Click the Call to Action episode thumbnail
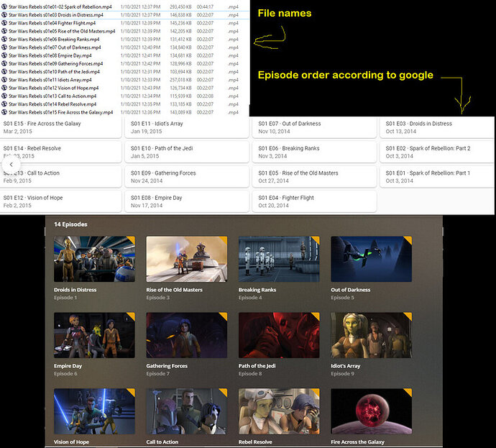This screenshot has width=496, height=448. [x=187, y=411]
